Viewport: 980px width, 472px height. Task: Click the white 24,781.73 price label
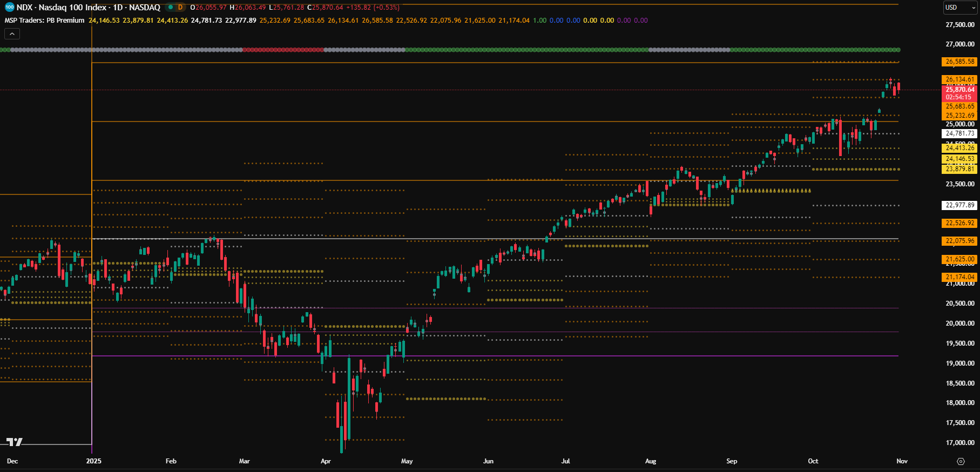(960, 133)
